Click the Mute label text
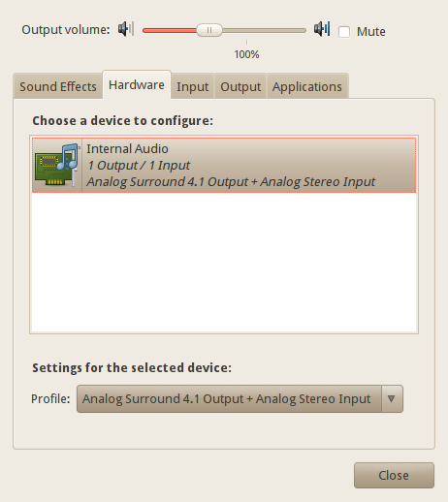Image resolution: width=448 pixels, height=502 pixels. click(370, 32)
